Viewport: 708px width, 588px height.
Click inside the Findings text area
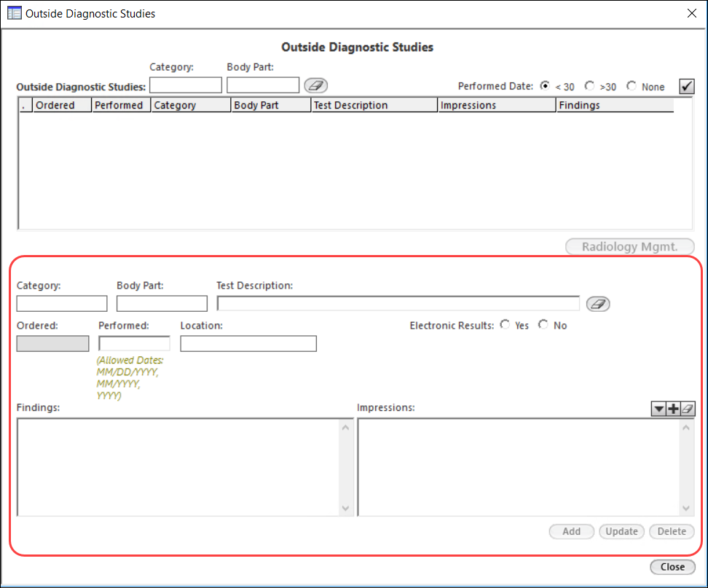[x=179, y=468]
